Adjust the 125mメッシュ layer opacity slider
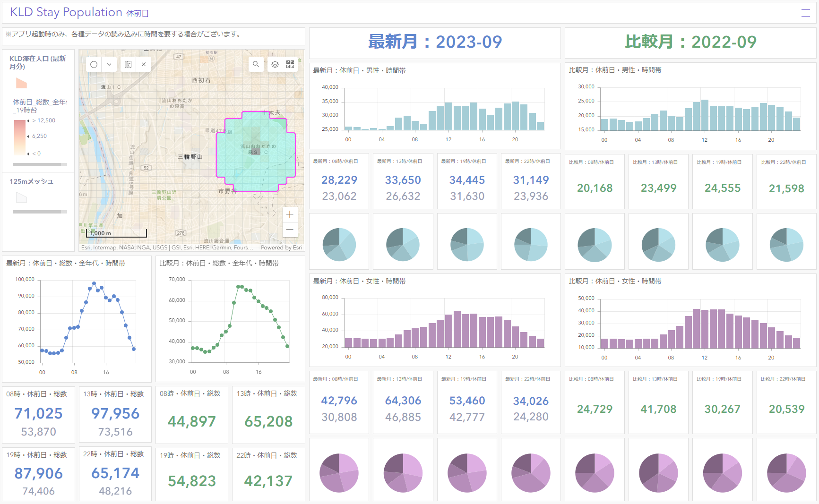 [40, 212]
